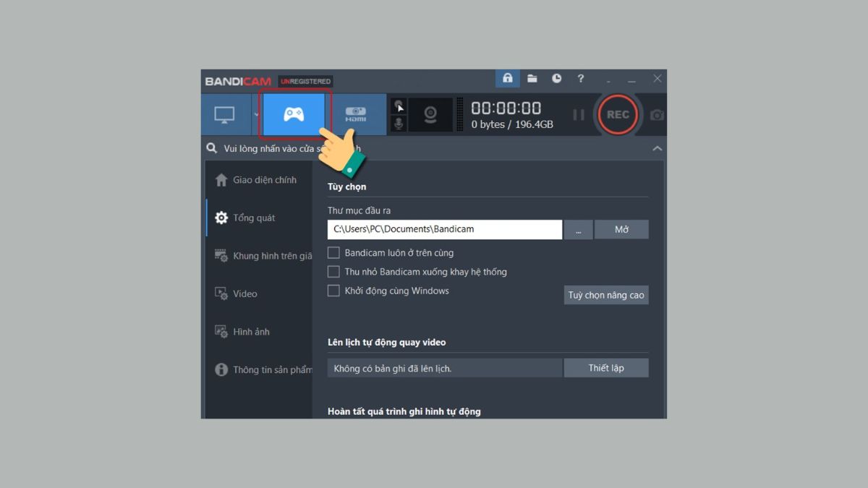Switch to game recording mode gamepad icon
This screenshot has width=868, height=488.
(293, 114)
